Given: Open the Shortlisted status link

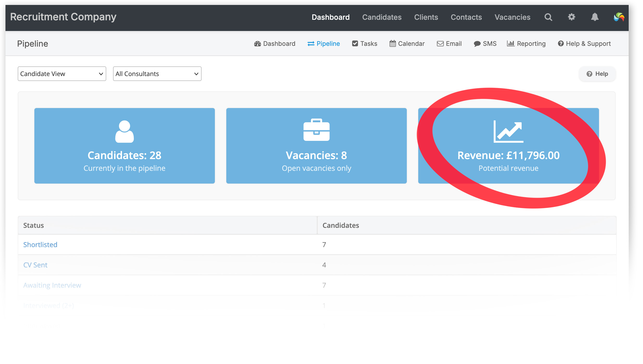Looking at the screenshot, I should click(40, 244).
